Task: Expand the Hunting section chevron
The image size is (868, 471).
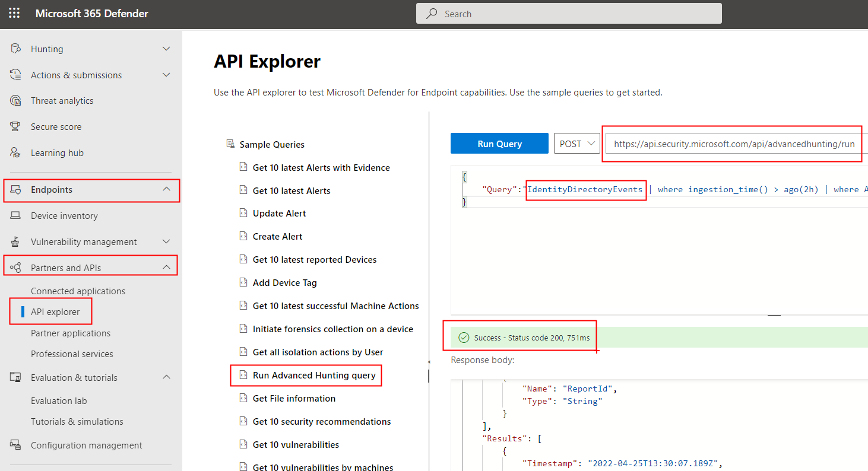Action: (166, 49)
